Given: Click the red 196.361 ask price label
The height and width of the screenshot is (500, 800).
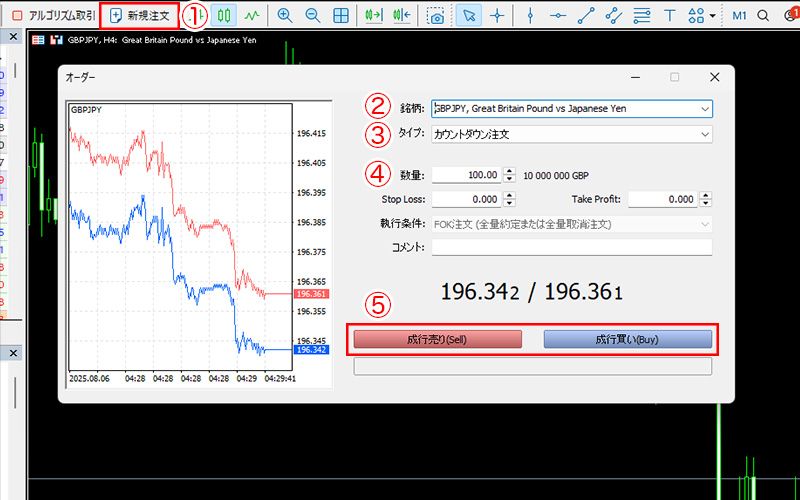Looking at the screenshot, I should point(312,294).
